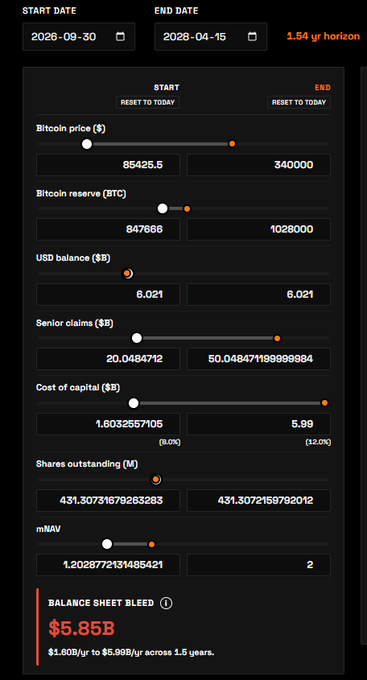The image size is (367, 680).
Task: Click the white mNAV start slider handle
Action: coord(107,544)
